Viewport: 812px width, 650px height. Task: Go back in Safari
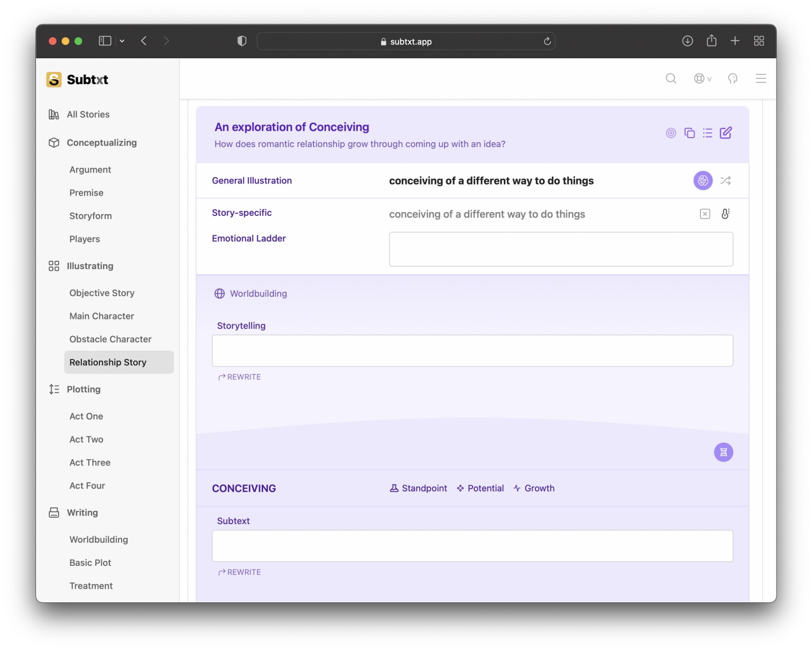pos(144,41)
